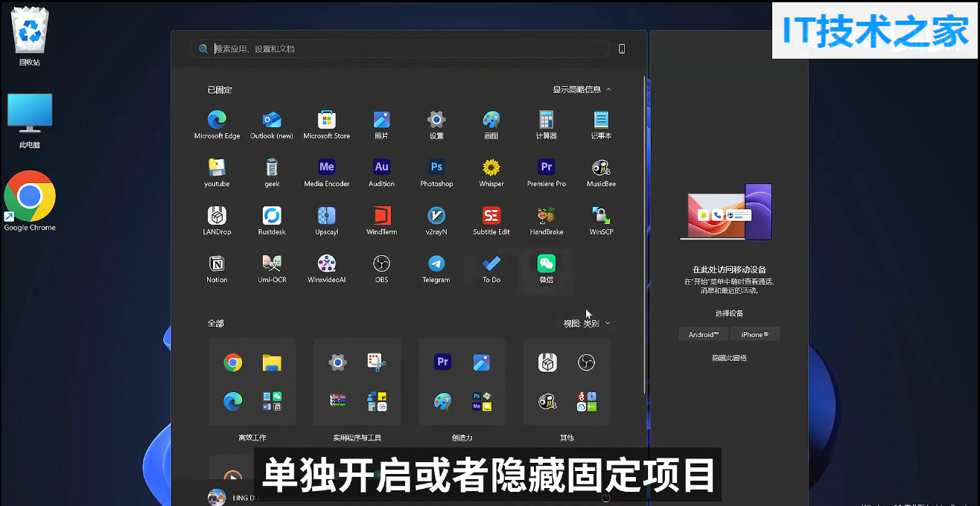The width and height of the screenshot is (980, 506).
Task: Launch MusicBee player
Action: pyautogui.click(x=601, y=173)
